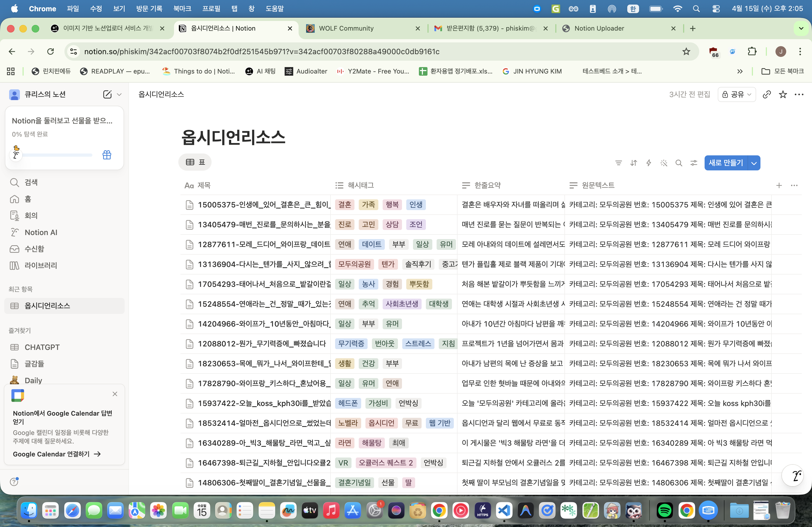Click the Notion AI sparkle toolbar icon
The image size is (812, 527).
664,163
